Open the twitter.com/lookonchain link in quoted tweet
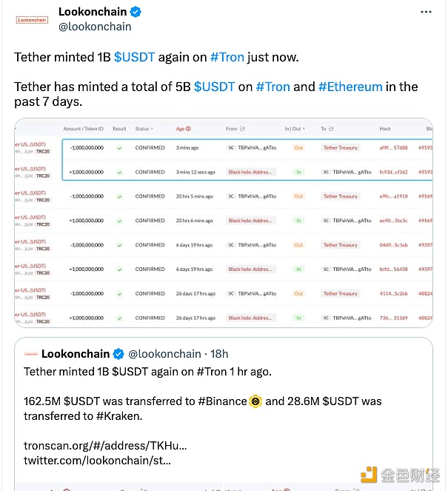This screenshot has width=448, height=491. (x=97, y=461)
